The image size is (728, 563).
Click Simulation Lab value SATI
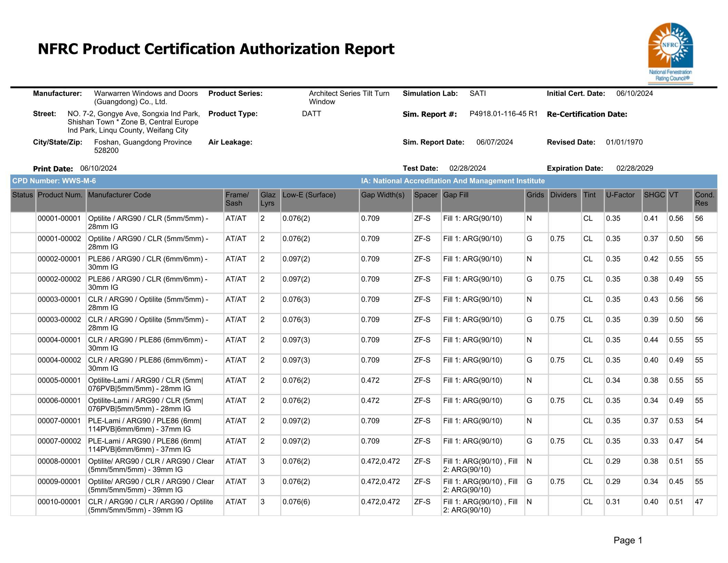pyautogui.click(x=477, y=93)
